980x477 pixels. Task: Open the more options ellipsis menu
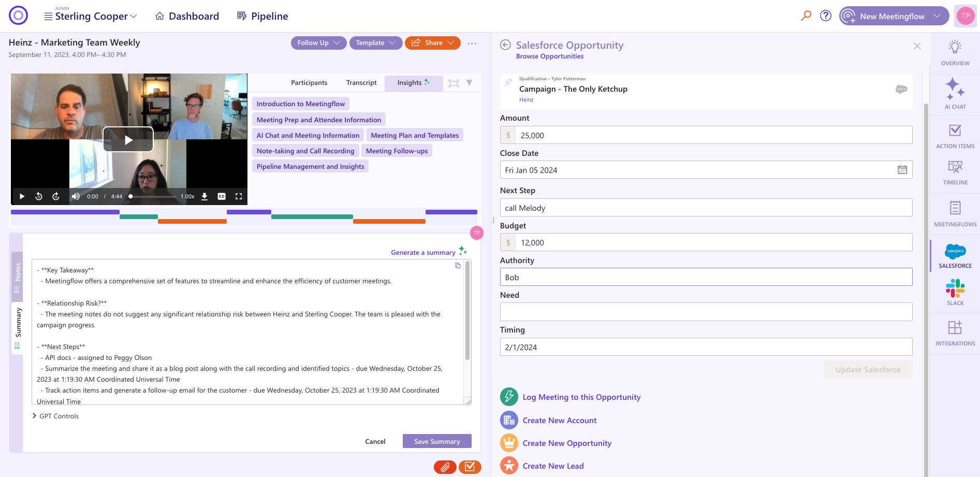(472, 43)
